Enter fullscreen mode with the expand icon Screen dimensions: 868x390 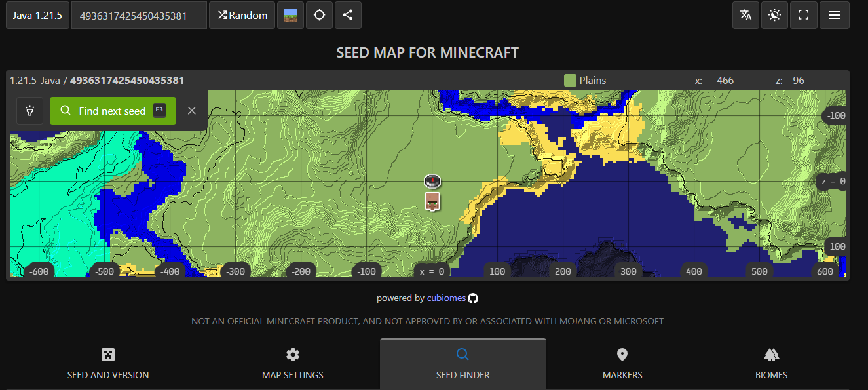point(804,15)
